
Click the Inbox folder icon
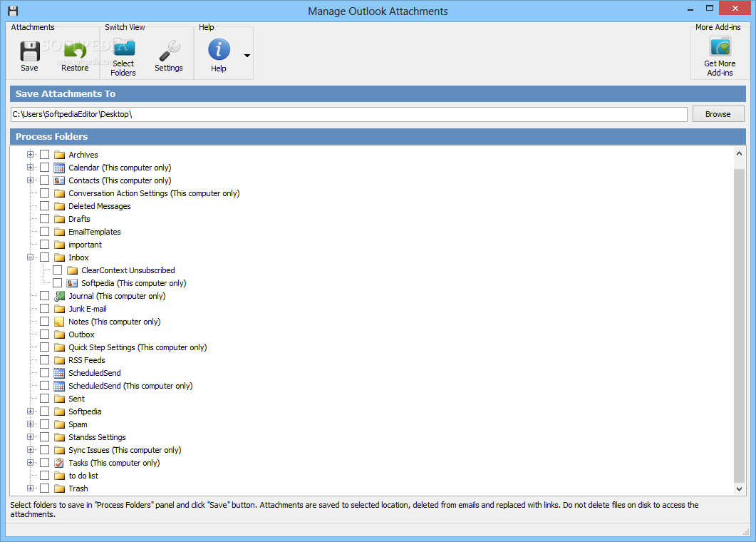pos(59,257)
